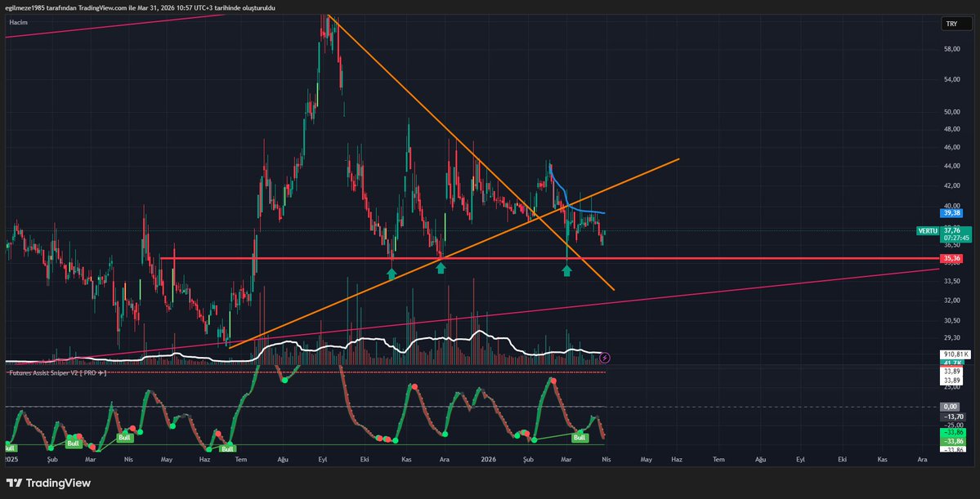Click the green up arrow under the Mar 2026 low
980x499 pixels.
pos(567,270)
